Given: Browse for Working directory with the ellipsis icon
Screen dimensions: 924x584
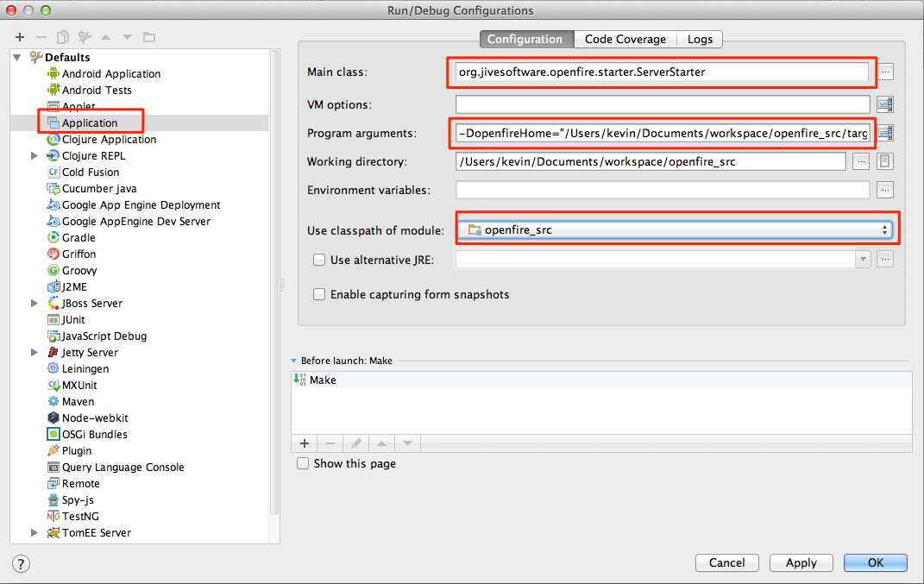Looking at the screenshot, I should [x=860, y=160].
